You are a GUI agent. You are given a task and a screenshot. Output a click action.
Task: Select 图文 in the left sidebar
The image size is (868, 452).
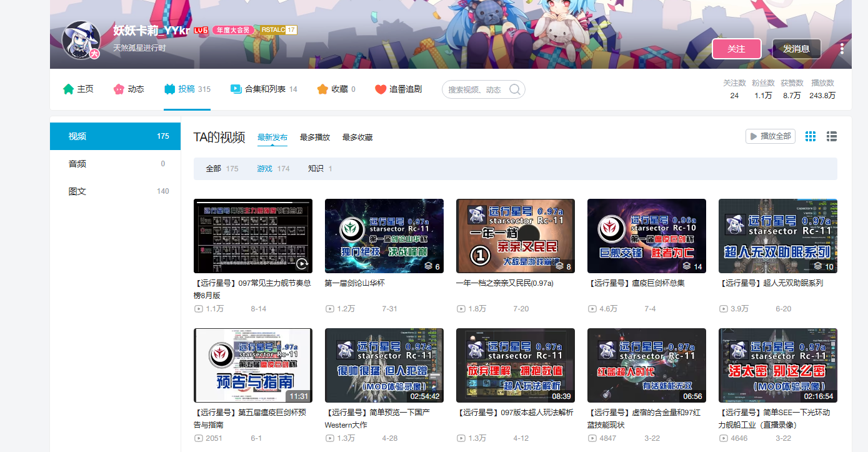pyautogui.click(x=77, y=191)
